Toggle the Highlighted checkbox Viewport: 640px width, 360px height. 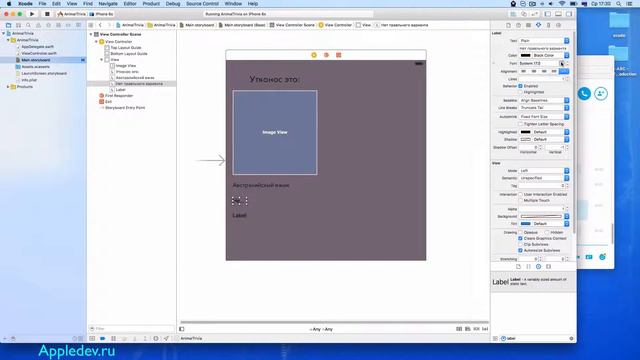click(x=520, y=92)
